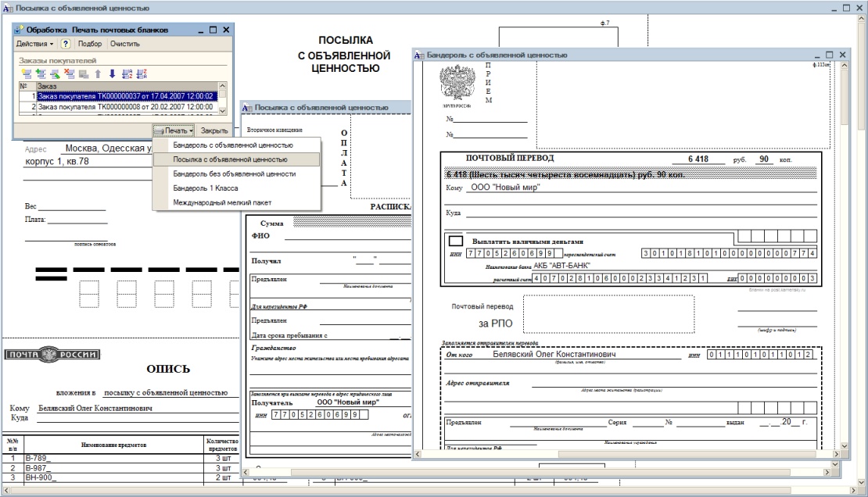The image size is (868, 497).
Task: Click the copy row icon with plus
Action: [x=41, y=73]
